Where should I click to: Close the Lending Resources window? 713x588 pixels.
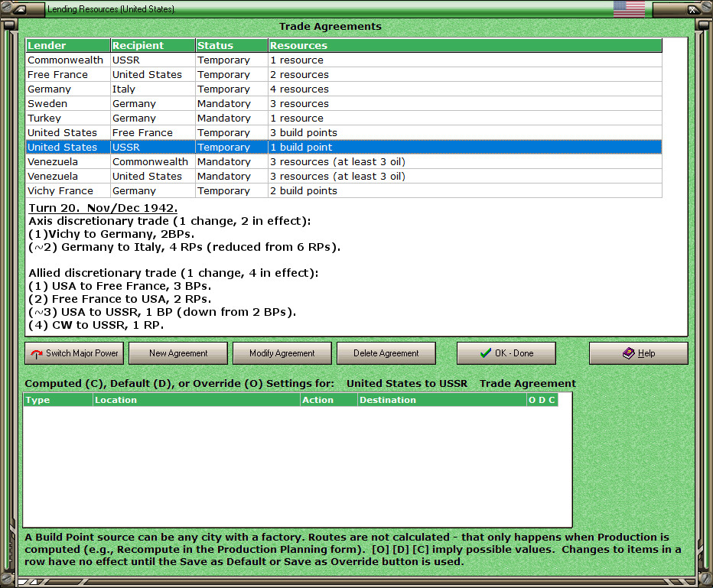(x=692, y=9)
